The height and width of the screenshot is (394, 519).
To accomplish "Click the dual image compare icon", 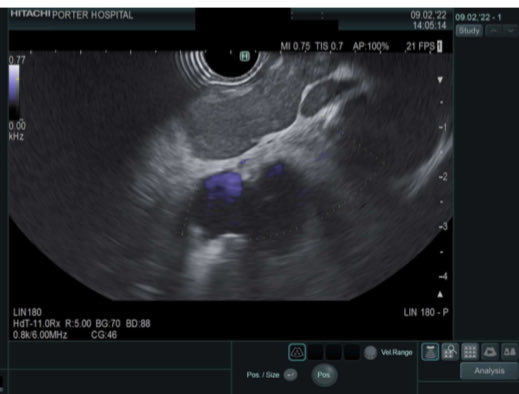I will (510, 352).
